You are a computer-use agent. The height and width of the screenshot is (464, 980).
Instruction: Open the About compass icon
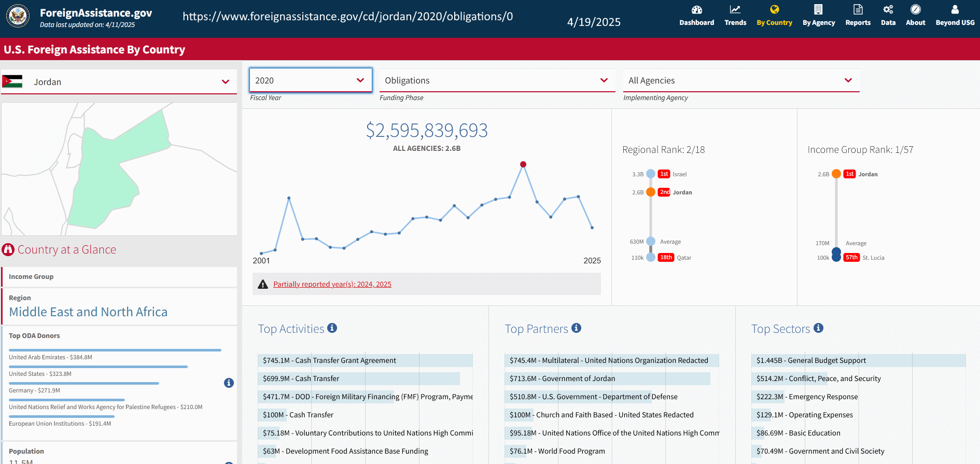[915, 9]
